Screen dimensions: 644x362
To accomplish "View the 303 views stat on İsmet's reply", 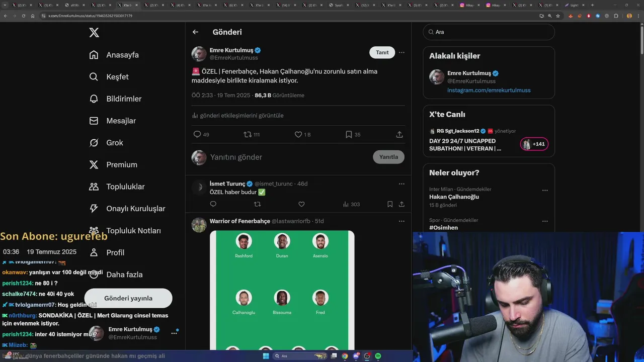I will tap(351, 204).
